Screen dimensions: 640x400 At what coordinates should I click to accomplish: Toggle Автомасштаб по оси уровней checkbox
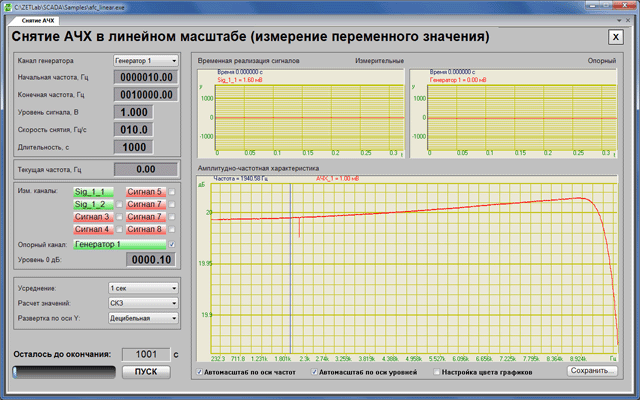point(314,372)
